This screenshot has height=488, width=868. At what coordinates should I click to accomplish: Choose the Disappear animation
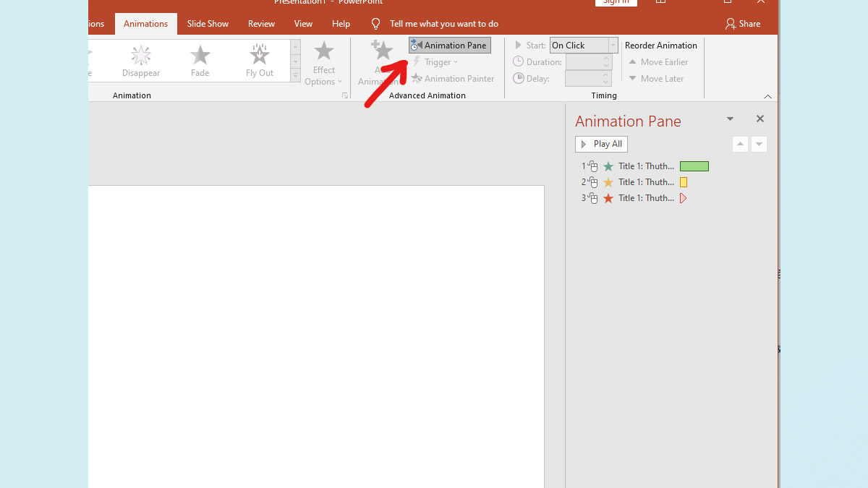click(140, 58)
